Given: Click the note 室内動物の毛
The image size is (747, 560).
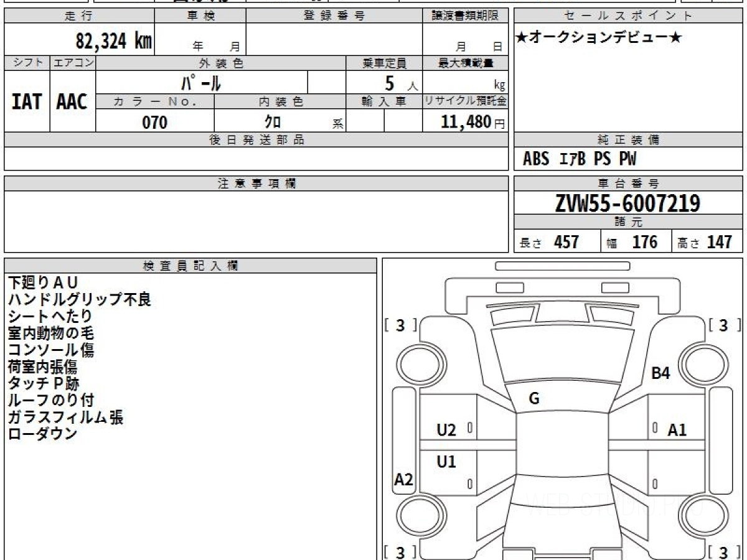Looking at the screenshot, I should click(x=50, y=334).
